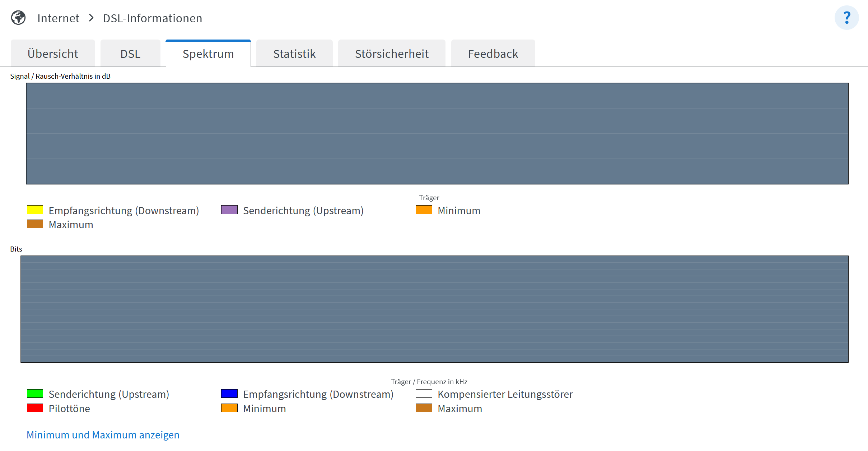The height and width of the screenshot is (451, 868).
Task: Click Minimum und Maximum anzeigen link
Action: (x=103, y=435)
